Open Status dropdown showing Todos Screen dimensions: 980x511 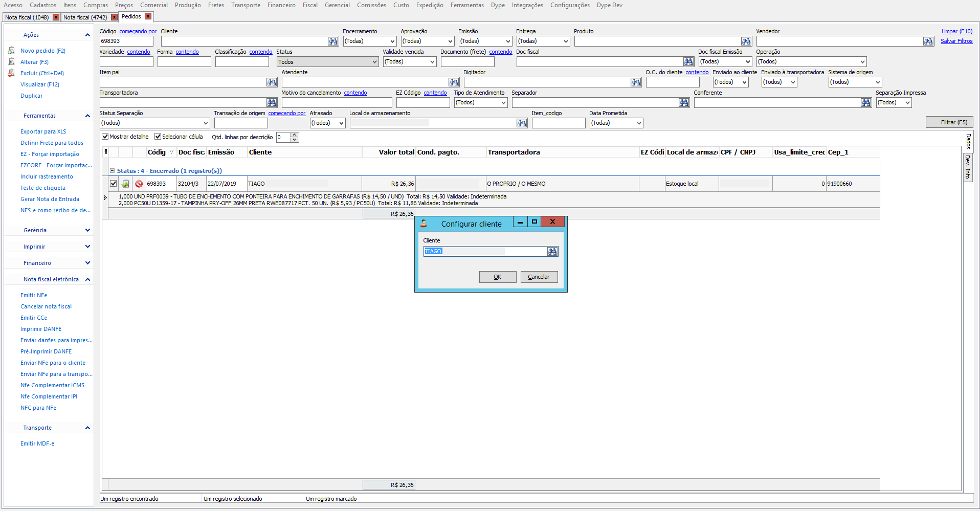point(374,62)
